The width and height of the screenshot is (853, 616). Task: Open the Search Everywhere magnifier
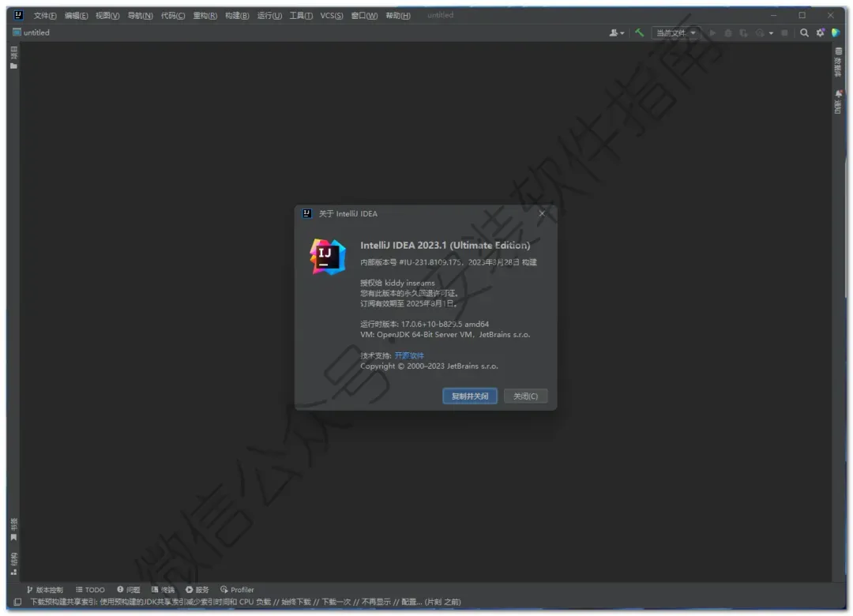pyautogui.click(x=804, y=32)
